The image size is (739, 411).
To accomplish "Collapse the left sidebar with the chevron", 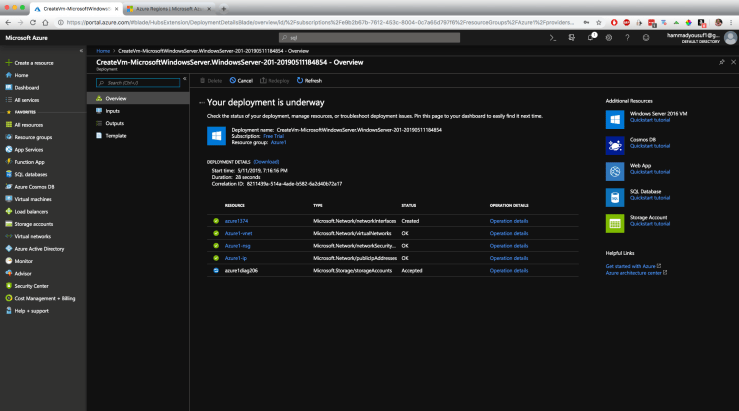I will pos(80,50).
